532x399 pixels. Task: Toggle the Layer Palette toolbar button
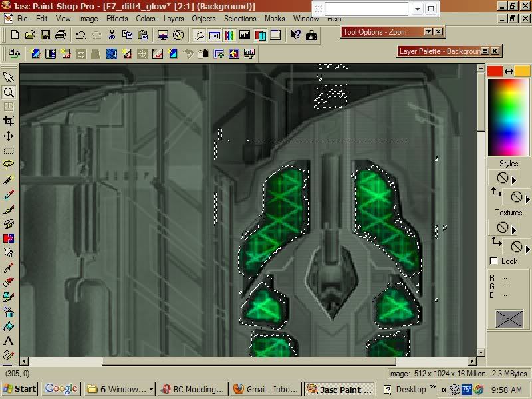(260, 35)
